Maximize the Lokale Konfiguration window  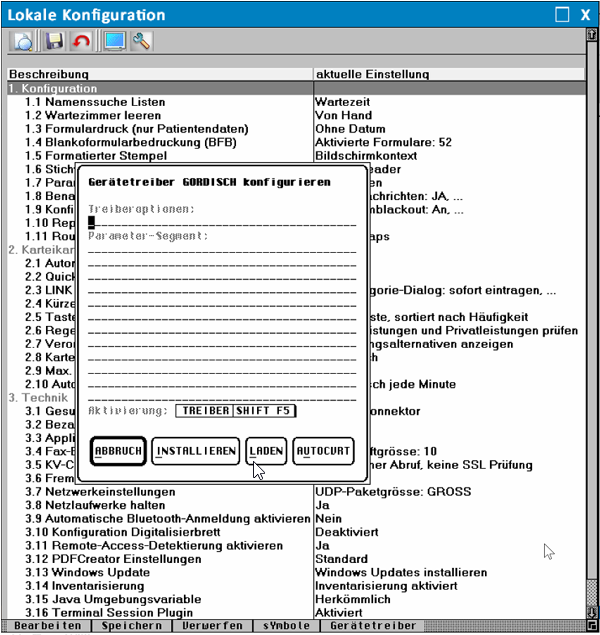(x=562, y=15)
